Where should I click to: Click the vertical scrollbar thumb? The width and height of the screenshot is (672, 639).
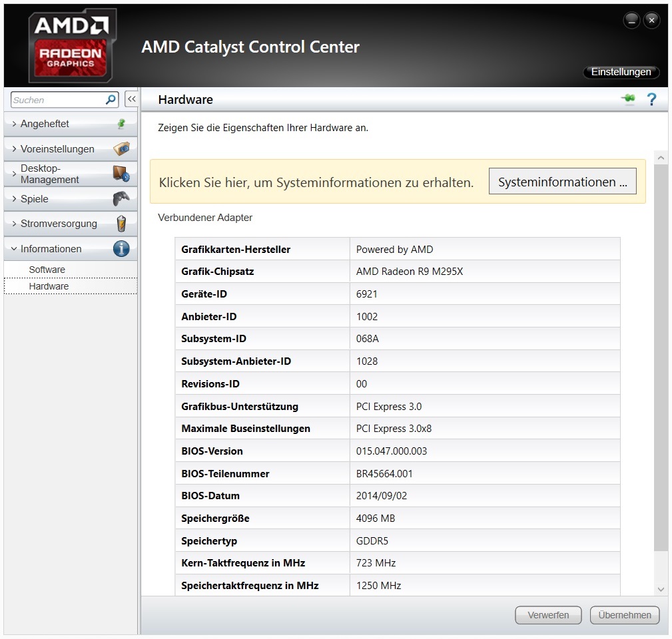661,357
